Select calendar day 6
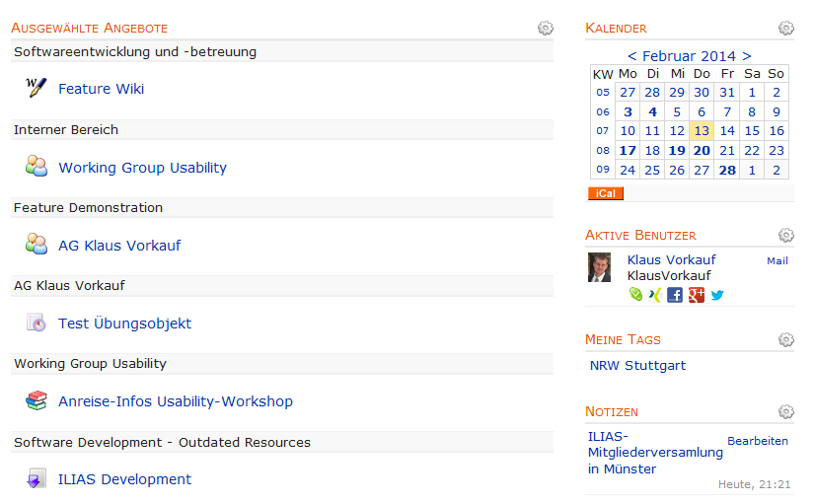 point(702,111)
